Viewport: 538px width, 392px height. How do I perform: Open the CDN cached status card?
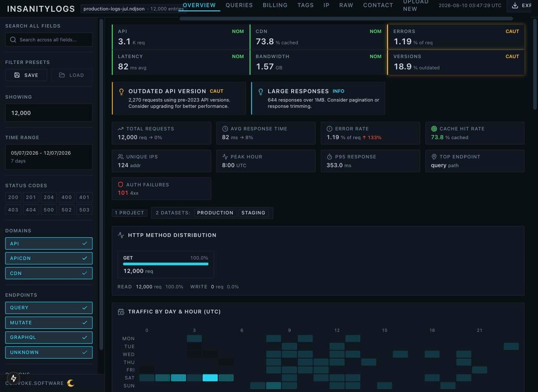pyautogui.click(x=318, y=37)
